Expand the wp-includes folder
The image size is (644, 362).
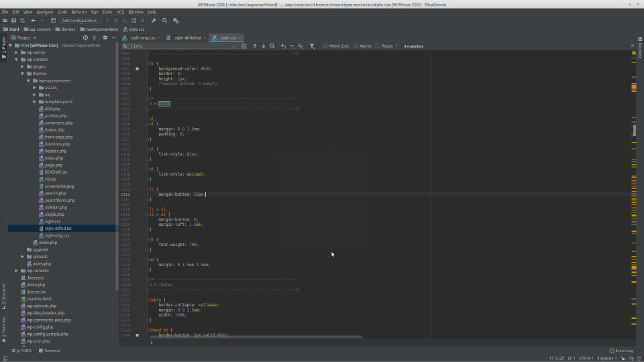point(16,271)
